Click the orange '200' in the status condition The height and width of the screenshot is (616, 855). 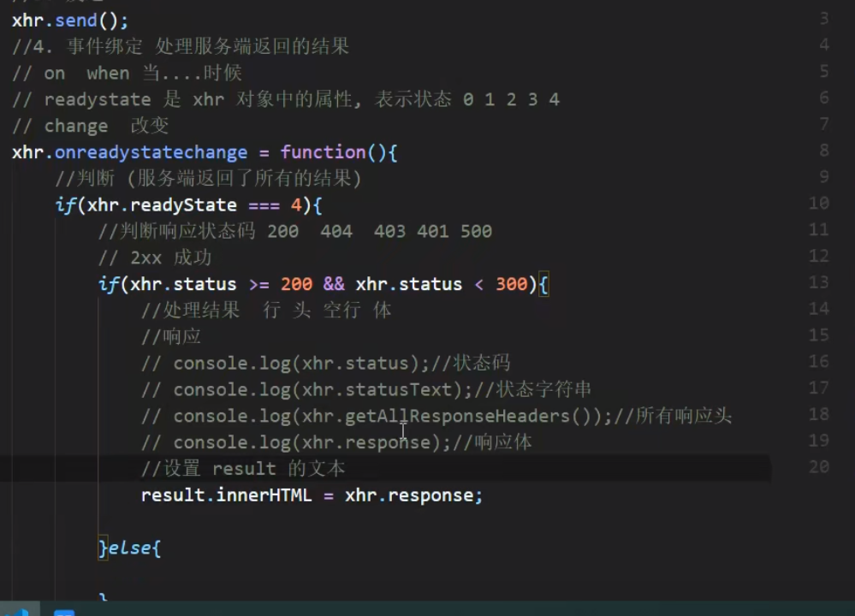[296, 284]
